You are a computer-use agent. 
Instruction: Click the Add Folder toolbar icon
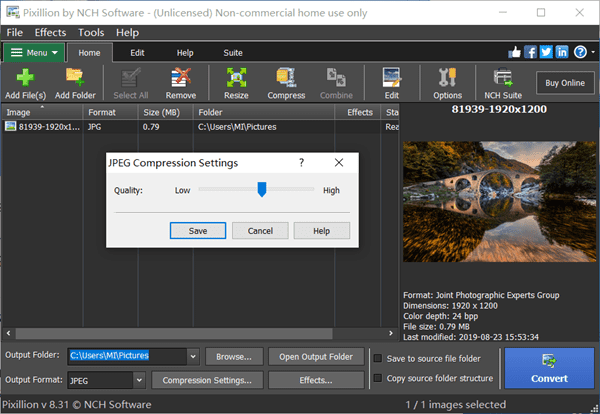tap(75, 84)
